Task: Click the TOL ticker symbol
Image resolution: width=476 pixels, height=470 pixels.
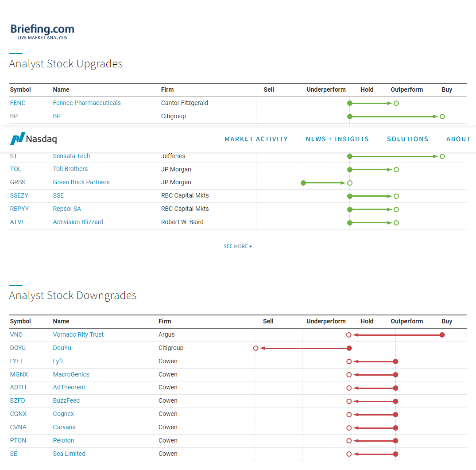Action: [15, 169]
